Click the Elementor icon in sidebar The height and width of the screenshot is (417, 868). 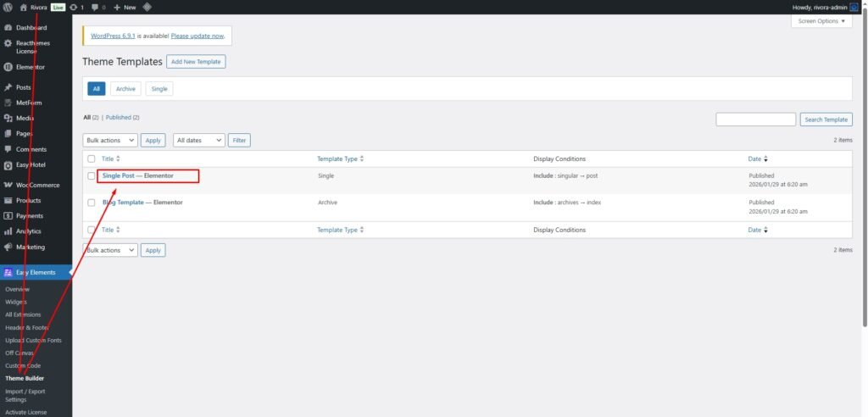(x=8, y=67)
